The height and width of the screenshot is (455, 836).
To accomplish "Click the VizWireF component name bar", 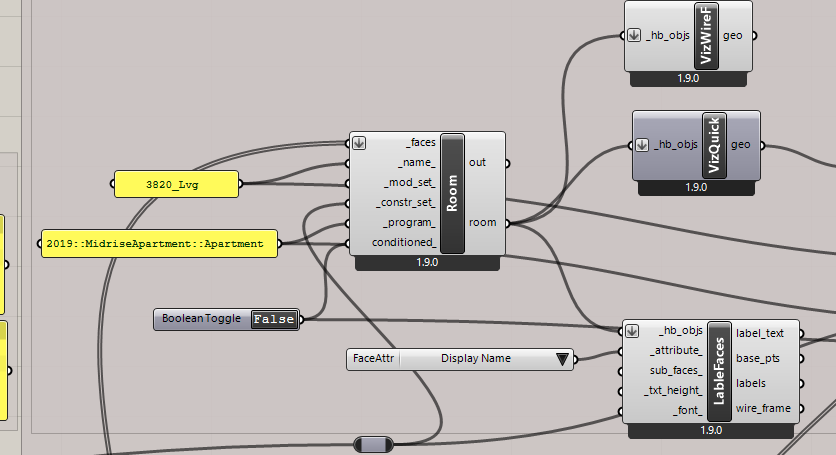I will point(706,35).
